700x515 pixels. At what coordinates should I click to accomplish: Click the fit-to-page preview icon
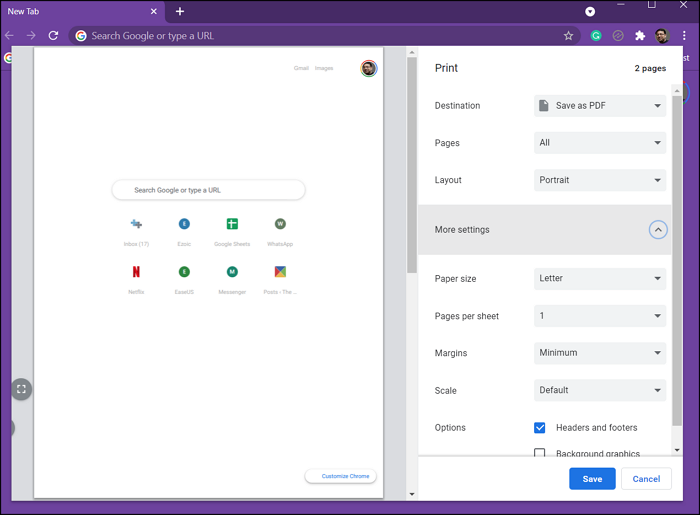coord(21,389)
